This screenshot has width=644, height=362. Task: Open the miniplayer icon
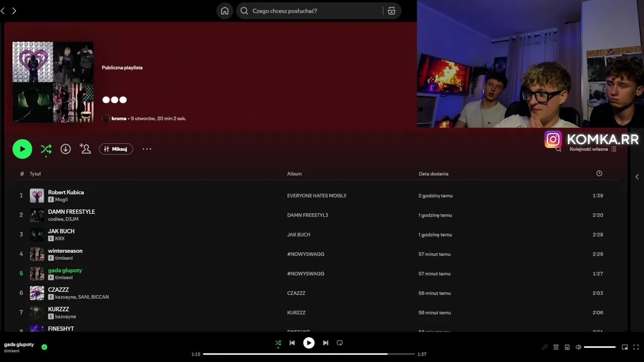tap(625, 347)
